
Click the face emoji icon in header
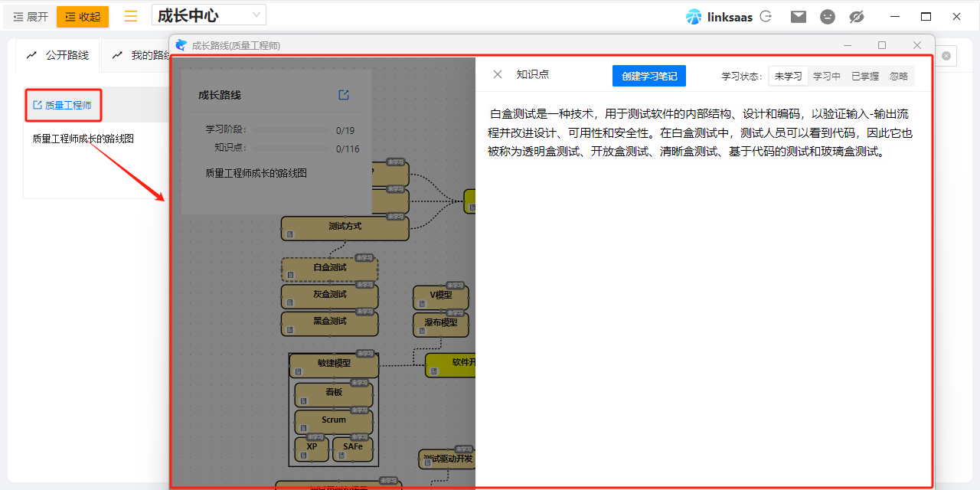(x=828, y=17)
